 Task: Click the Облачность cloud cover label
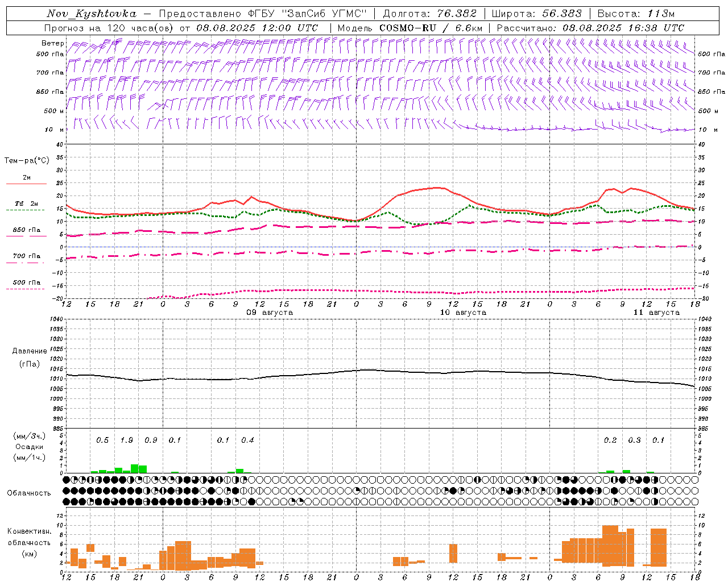[29, 493]
